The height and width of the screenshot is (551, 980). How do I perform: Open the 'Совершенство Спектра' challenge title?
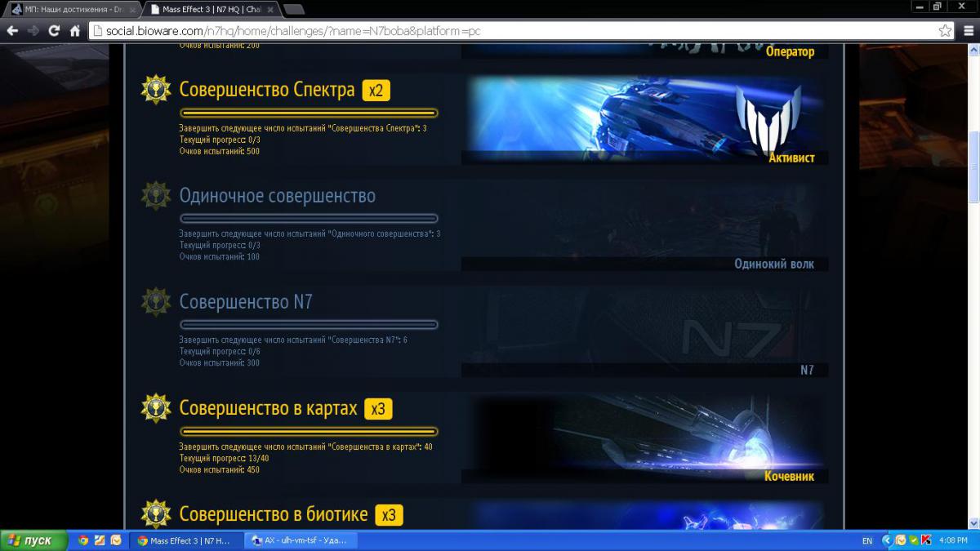(x=267, y=90)
